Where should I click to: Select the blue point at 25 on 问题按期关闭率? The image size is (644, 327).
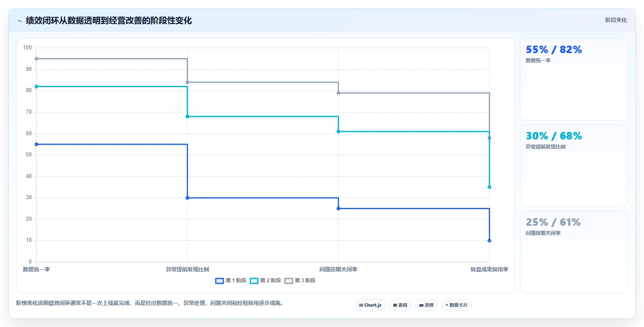339,208
